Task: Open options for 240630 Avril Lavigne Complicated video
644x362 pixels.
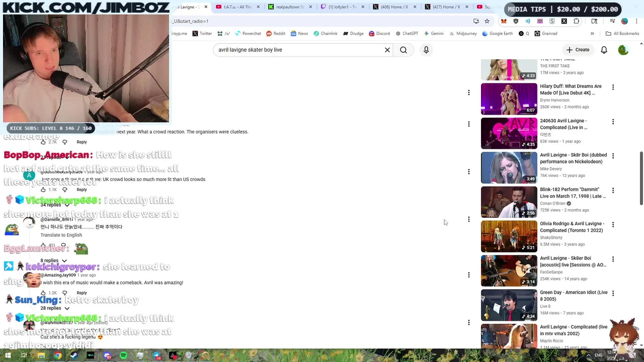Action: click(x=613, y=122)
